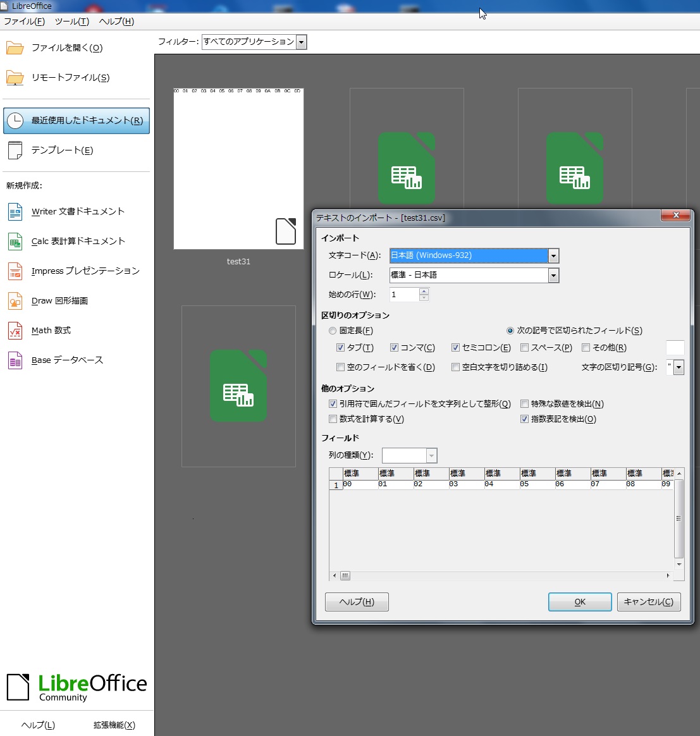Click preview cell containing 03
This screenshot has width=700, height=736.
[x=466, y=484]
